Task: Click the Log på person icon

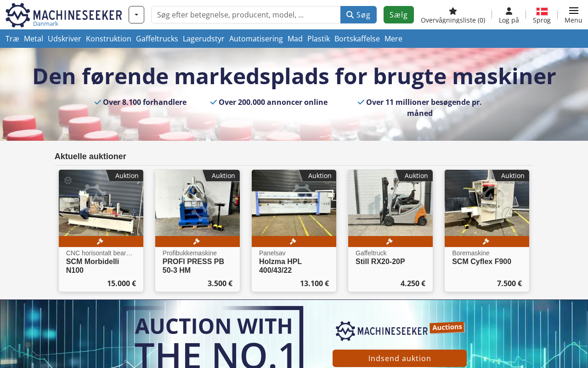Action: coord(509,11)
